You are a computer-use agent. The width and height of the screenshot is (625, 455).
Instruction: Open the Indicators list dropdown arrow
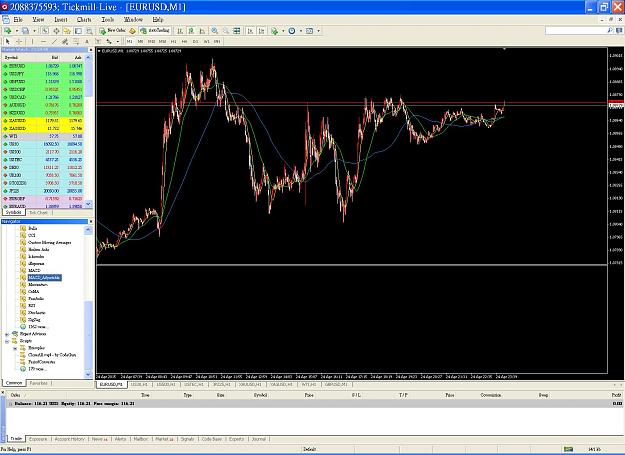coord(283,31)
